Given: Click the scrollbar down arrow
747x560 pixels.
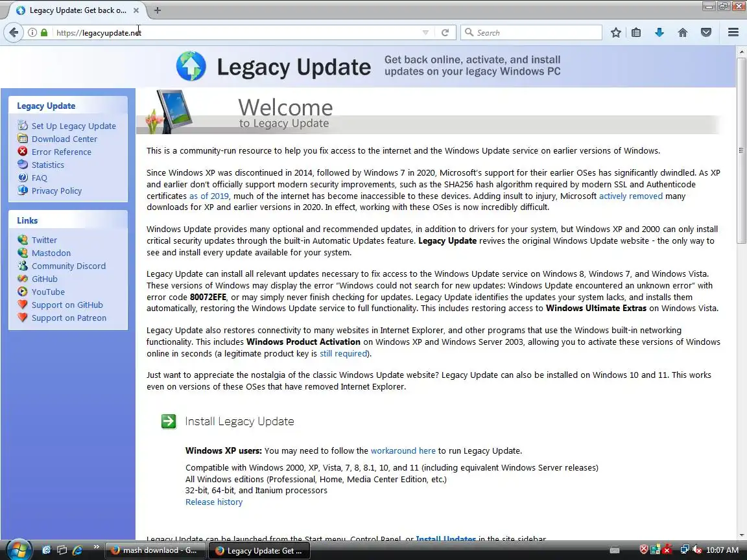Looking at the screenshot, I should pos(741,535).
